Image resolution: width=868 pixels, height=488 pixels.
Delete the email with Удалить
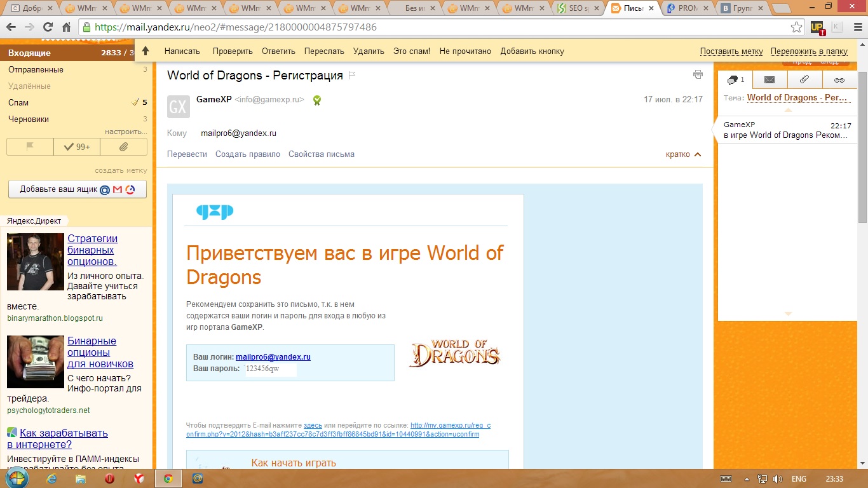[x=369, y=51]
